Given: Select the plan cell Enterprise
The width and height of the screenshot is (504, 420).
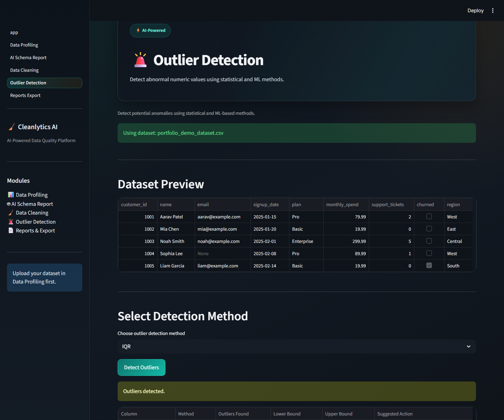Looking at the screenshot, I should (x=306, y=241).
